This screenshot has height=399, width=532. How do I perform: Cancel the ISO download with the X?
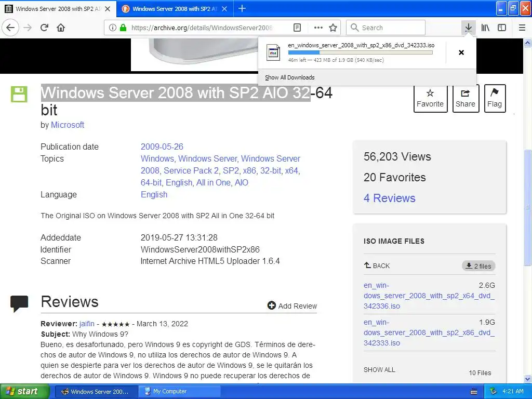(461, 52)
